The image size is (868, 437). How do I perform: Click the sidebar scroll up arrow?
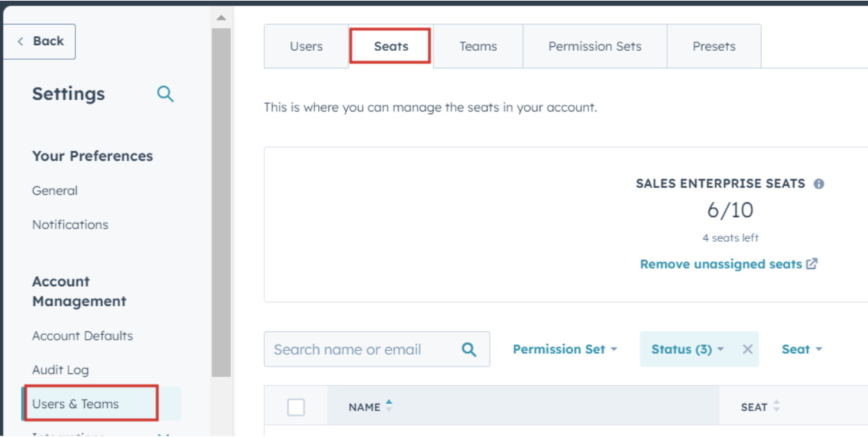221,18
